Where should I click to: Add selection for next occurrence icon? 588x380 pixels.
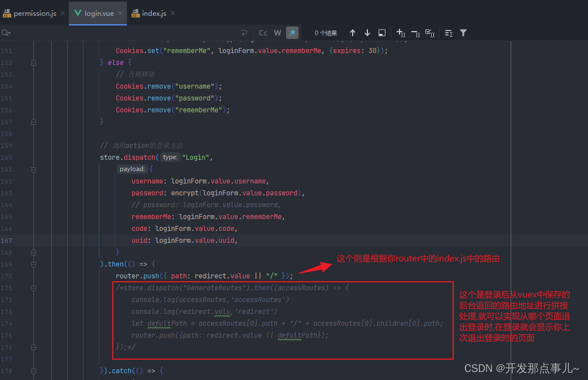401,33
